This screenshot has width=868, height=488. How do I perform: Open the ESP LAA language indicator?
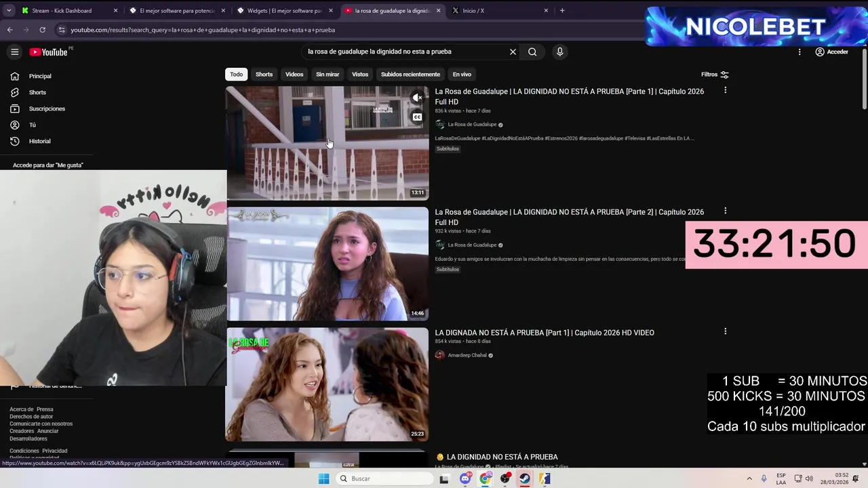[x=781, y=479]
